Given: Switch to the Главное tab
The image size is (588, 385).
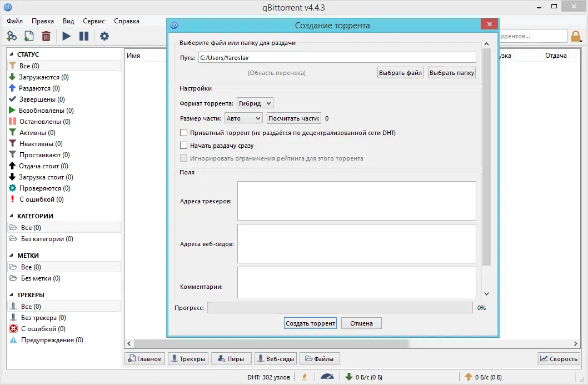Looking at the screenshot, I should (x=144, y=359).
